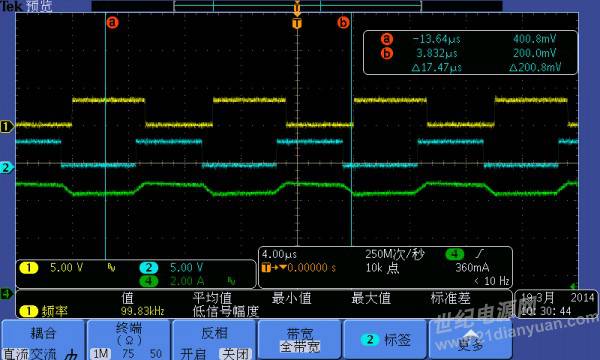Click the orange trigger position T marker
This screenshot has height=360, width=600.
tap(297, 23)
